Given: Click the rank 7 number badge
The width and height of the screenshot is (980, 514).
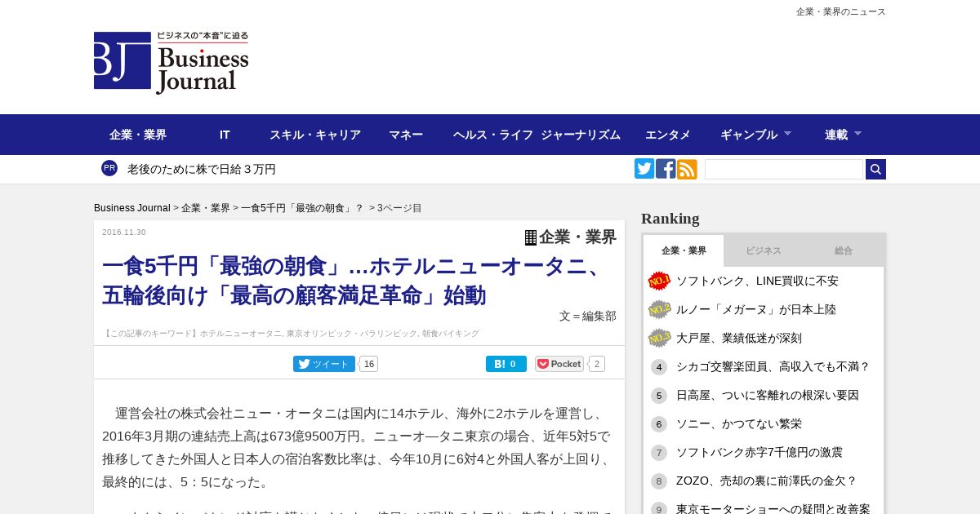Looking at the screenshot, I should tap(659, 453).
